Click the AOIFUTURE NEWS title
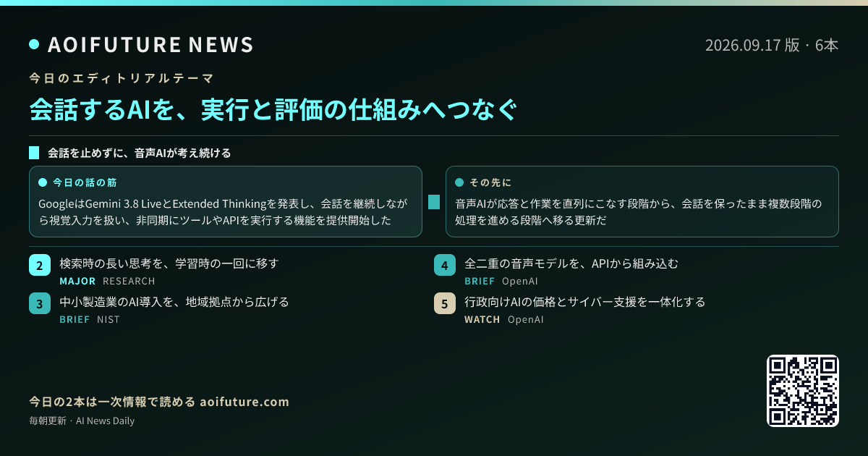Viewport: 868px width, 456px height. tap(150, 45)
